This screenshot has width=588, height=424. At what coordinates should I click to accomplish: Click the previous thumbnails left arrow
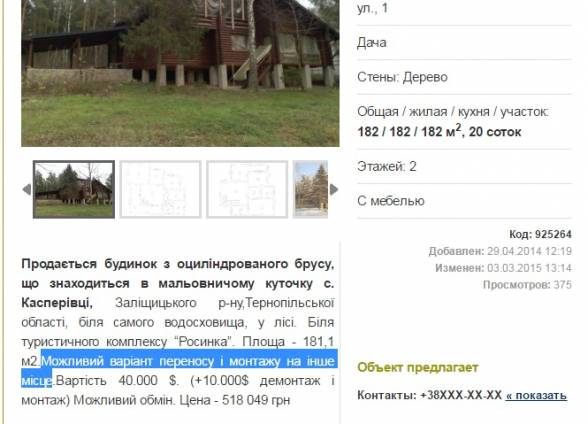coord(27,190)
